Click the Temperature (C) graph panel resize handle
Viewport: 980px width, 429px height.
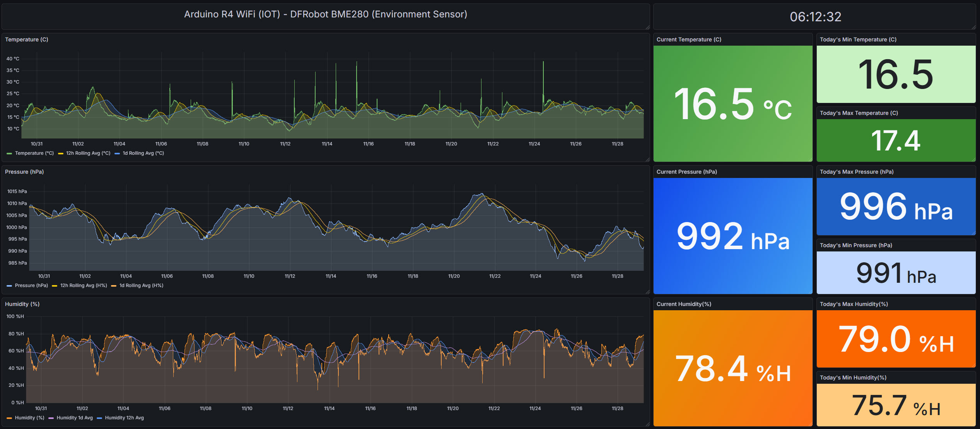[647, 159]
